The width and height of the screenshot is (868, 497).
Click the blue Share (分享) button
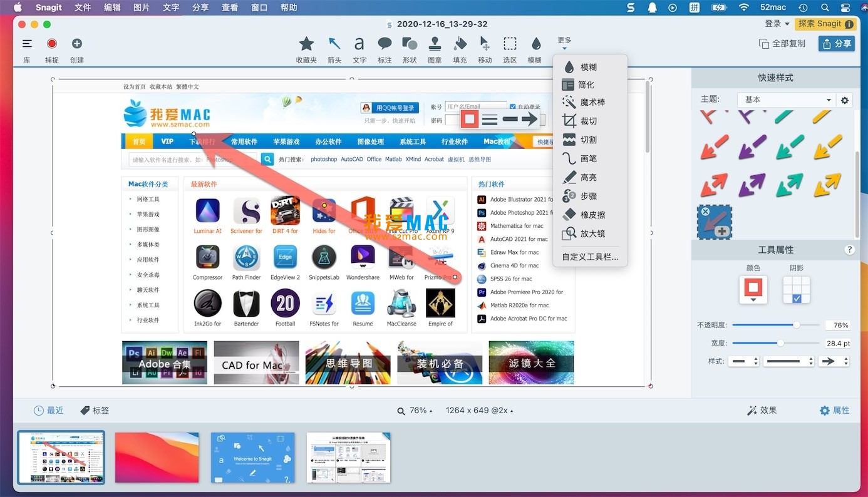click(837, 43)
